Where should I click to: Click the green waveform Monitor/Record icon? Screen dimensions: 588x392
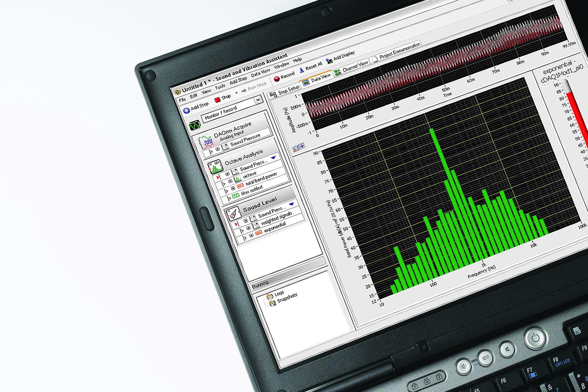click(x=195, y=125)
